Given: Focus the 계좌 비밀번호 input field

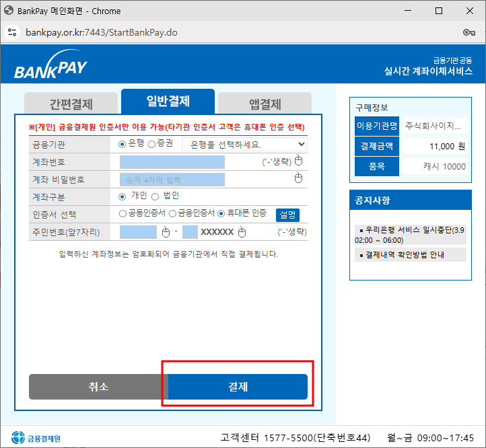Looking at the screenshot, I should 172,180.
